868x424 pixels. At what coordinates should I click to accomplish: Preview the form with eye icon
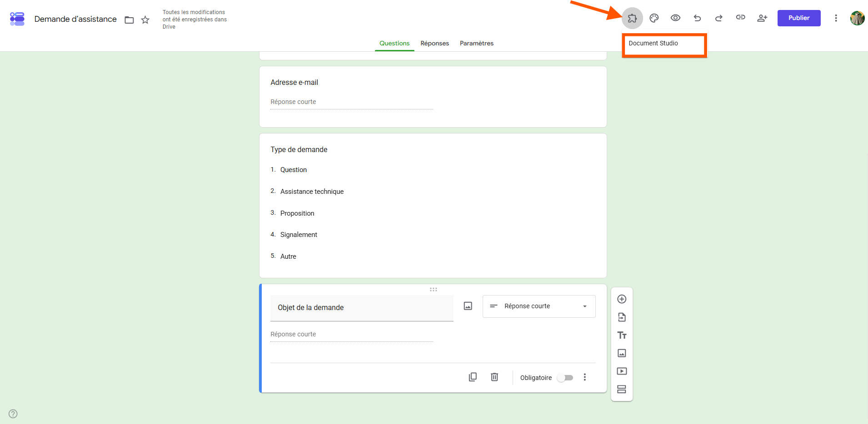(675, 18)
